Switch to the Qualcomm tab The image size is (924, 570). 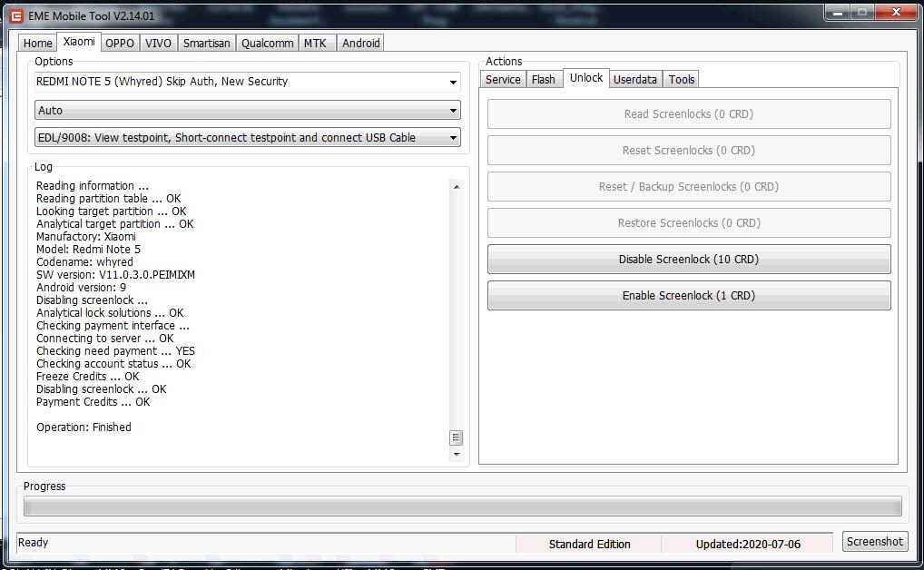coord(268,43)
